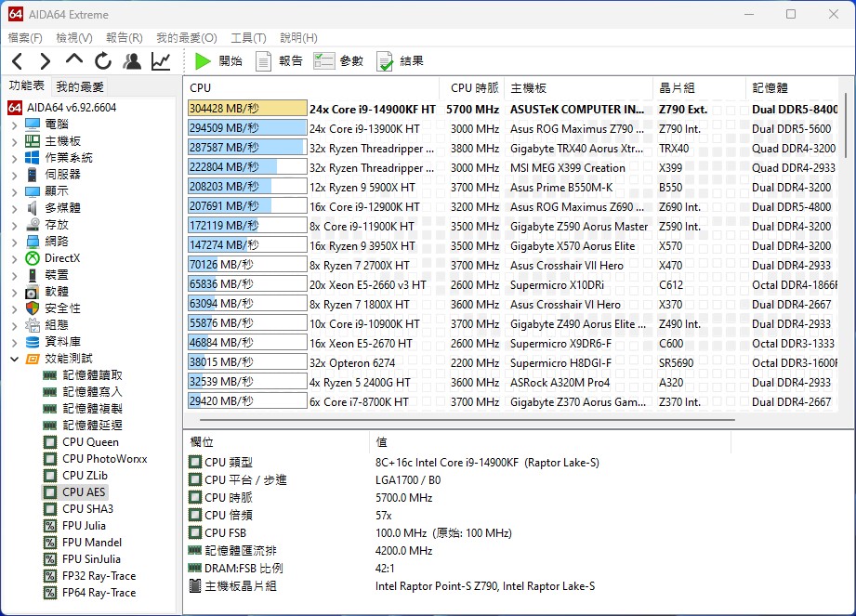The width and height of the screenshot is (856, 616).
Task: Expand the 主機板 tree node
Action: click(x=14, y=141)
